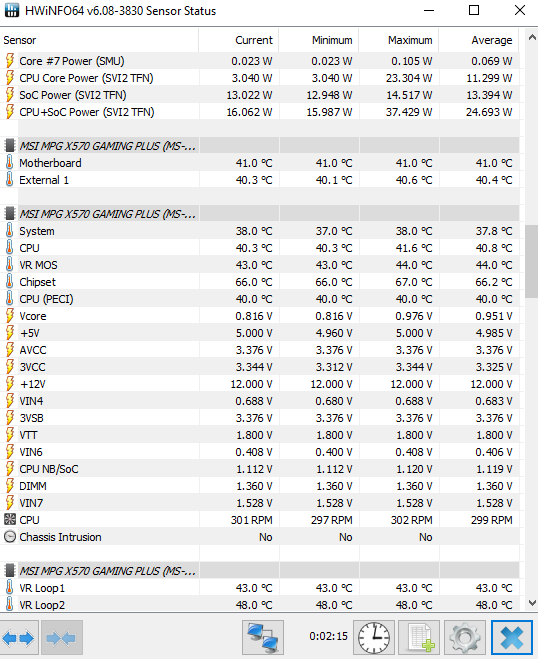This screenshot has height=659, width=538.
Task: Click the scrollbar down arrow
Action: pyautogui.click(x=532, y=603)
